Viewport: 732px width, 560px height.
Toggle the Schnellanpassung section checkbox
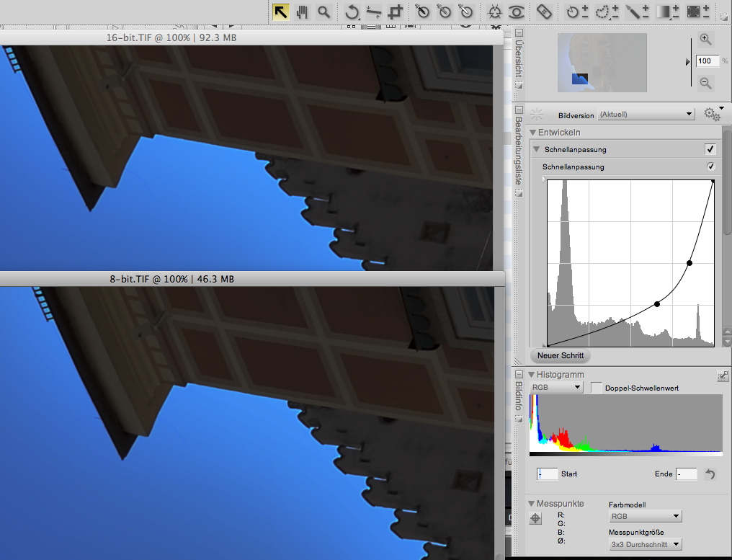710,149
